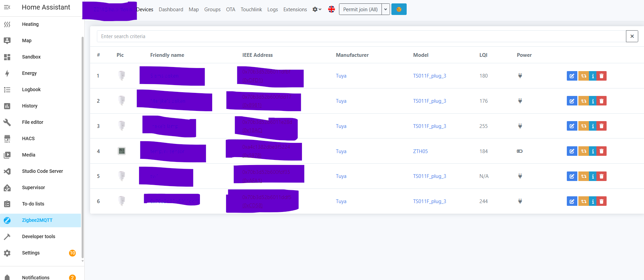This screenshot has height=280, width=644.
Task: Sort by Model column header
Action: tap(421, 55)
